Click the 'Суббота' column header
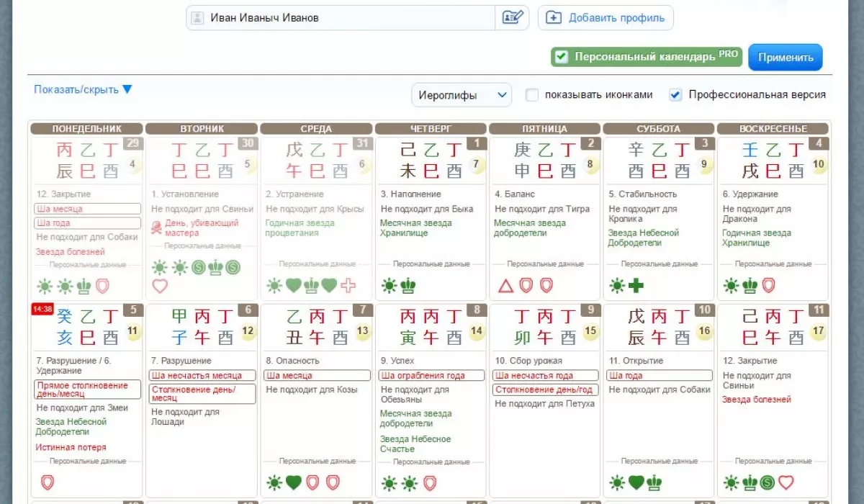The width and height of the screenshot is (864, 504). 658,129
